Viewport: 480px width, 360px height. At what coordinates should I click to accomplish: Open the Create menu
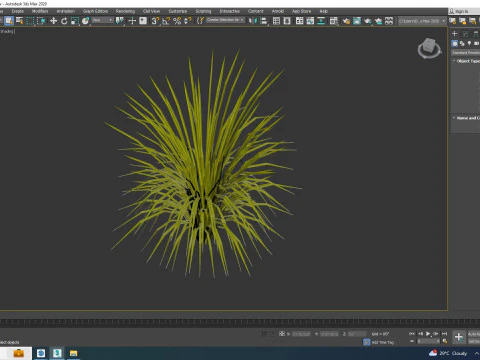click(18, 11)
